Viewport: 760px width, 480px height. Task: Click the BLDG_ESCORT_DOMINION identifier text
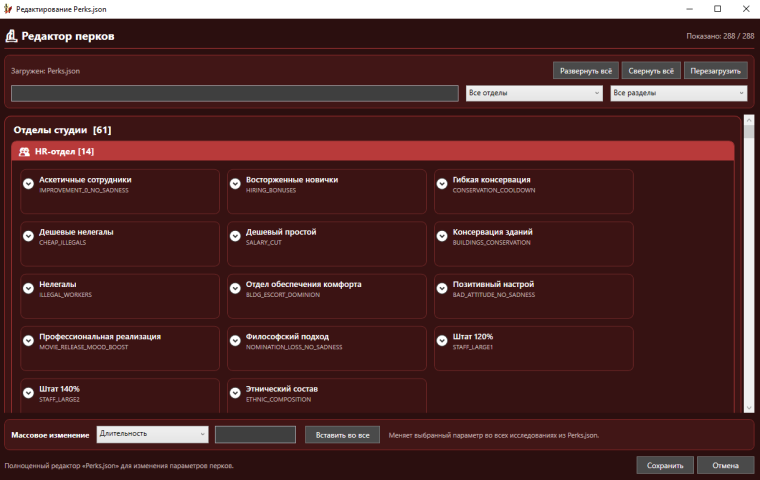[283, 295]
